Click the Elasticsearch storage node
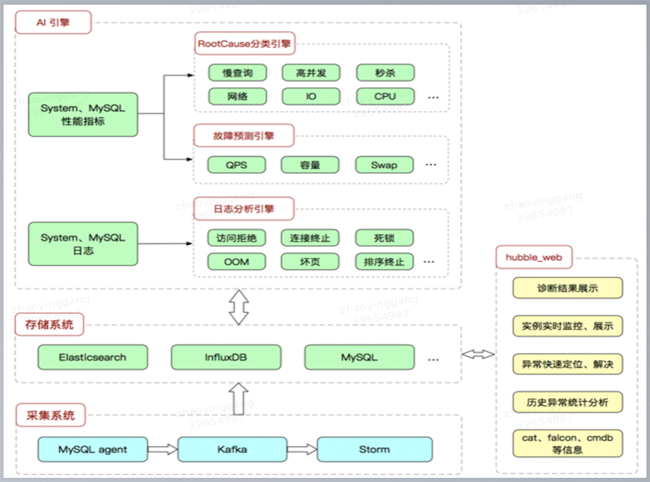 (x=93, y=357)
